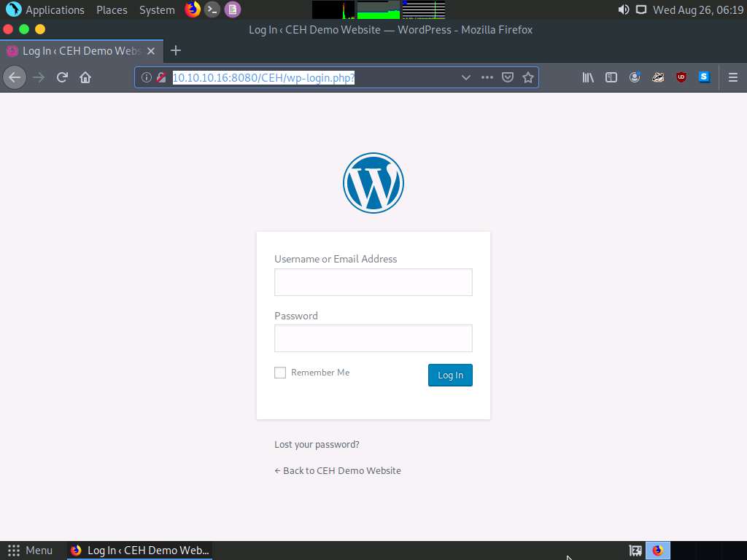This screenshot has height=560, width=747.
Task: Click the Shodan extension icon
Action: 704,77
